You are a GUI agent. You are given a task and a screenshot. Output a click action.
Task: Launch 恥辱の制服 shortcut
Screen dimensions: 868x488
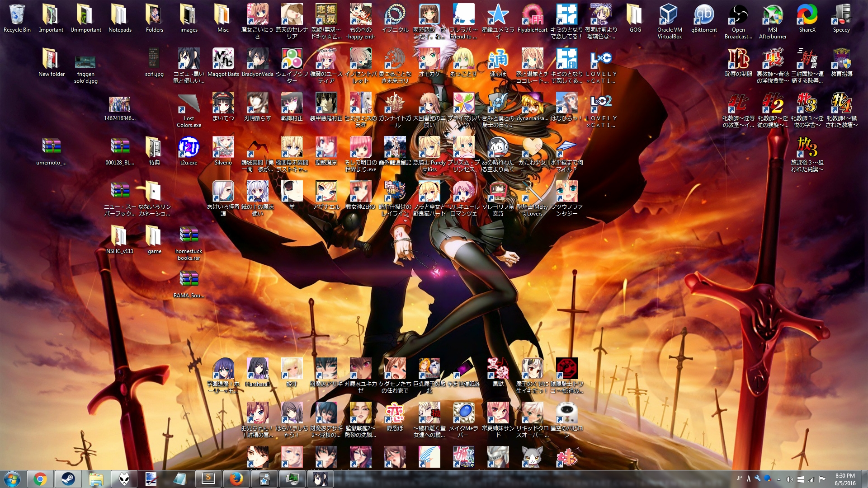coord(739,62)
